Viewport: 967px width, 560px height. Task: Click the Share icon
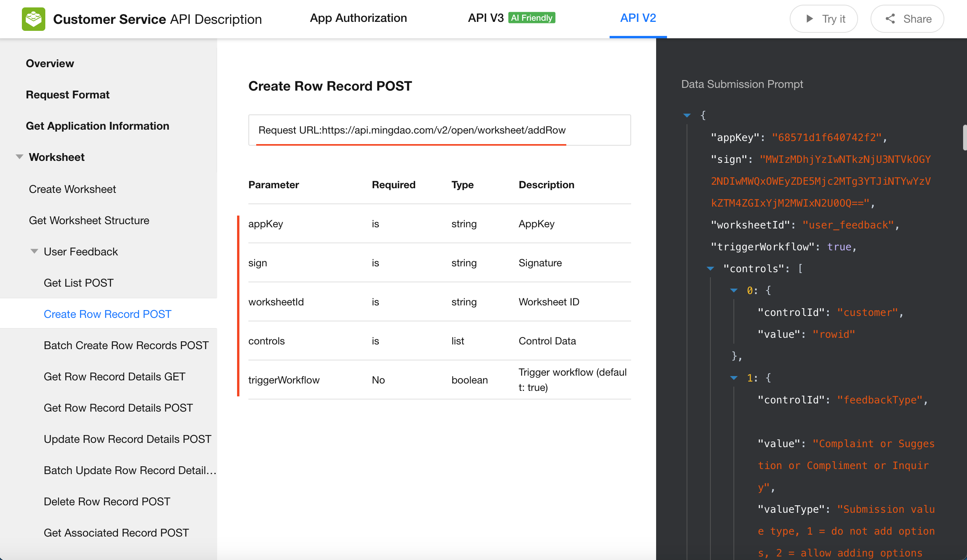click(890, 19)
